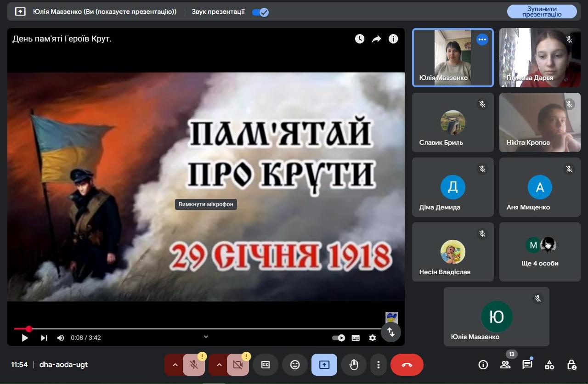
Task: Open the activities shapes icon
Action: pyautogui.click(x=549, y=365)
